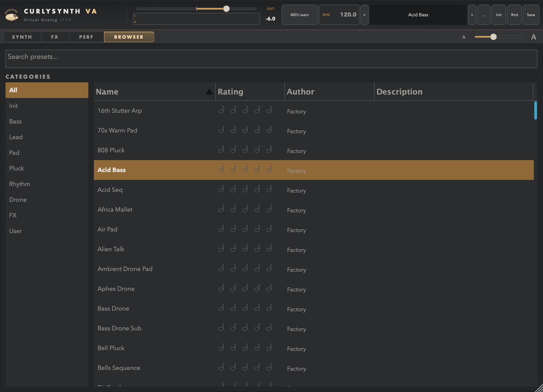
Task: Choose the Drone category
Action: pyautogui.click(x=47, y=200)
